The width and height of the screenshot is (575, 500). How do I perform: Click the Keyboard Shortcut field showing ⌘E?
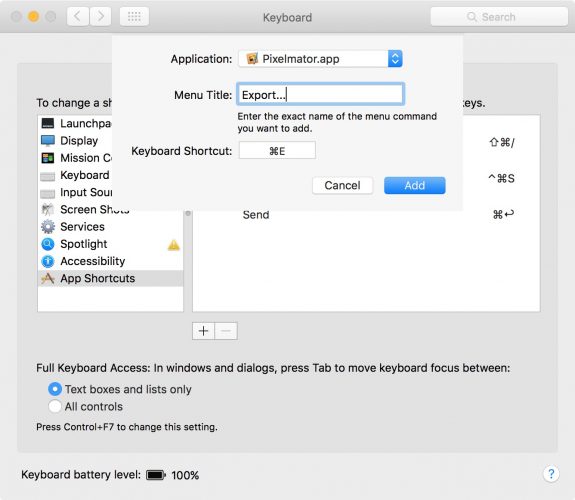tap(277, 150)
